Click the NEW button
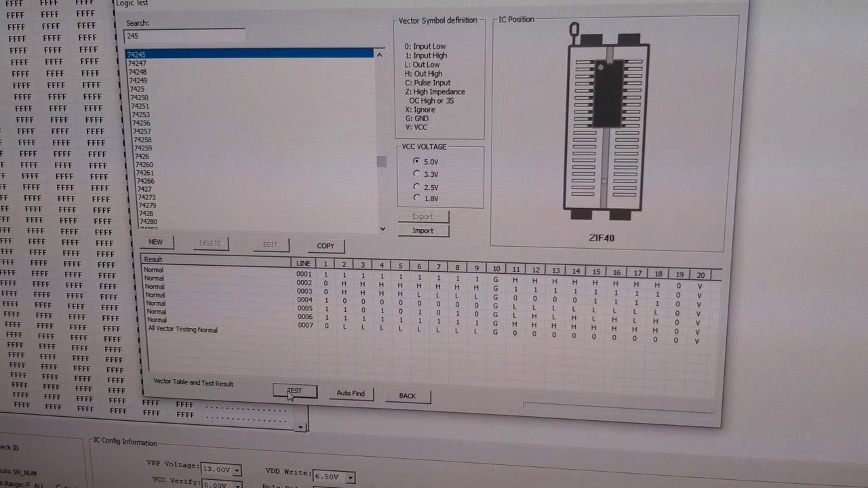Image resolution: width=868 pixels, height=488 pixels. 155,242
